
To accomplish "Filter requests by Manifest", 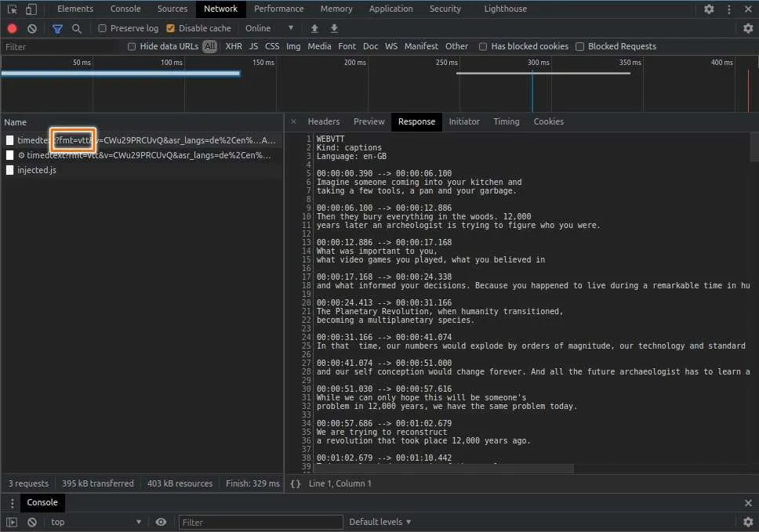I will [421, 46].
